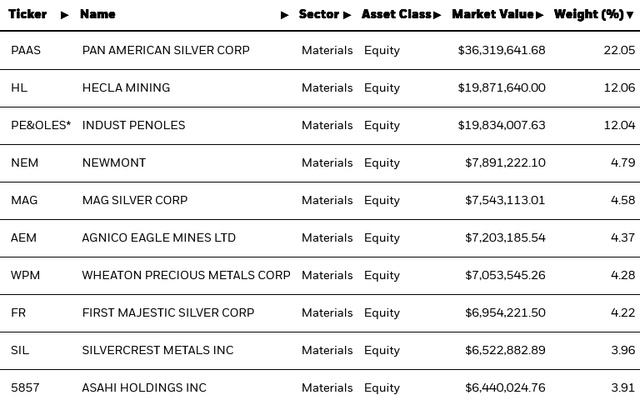Screen dimensions: 640x400
Task: Toggle Weight (%) descending sort arrow
Action: point(630,15)
